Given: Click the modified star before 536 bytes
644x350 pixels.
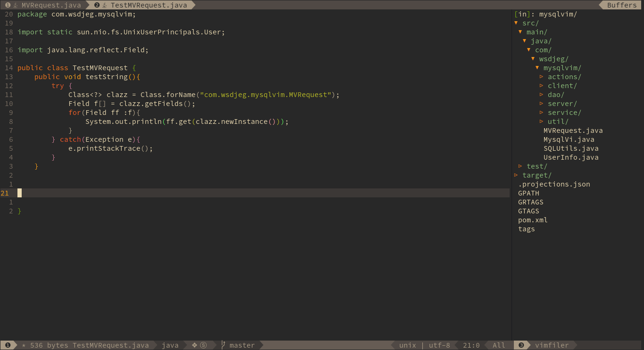Looking at the screenshot, I should 24,345.
